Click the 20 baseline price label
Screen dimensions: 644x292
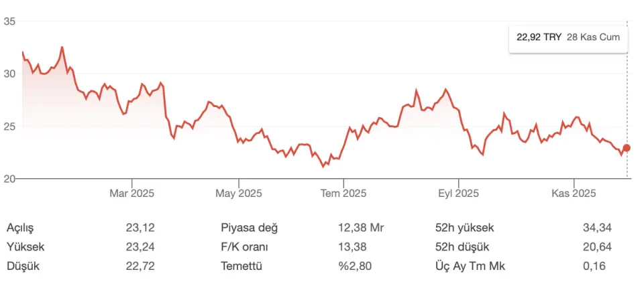point(10,178)
